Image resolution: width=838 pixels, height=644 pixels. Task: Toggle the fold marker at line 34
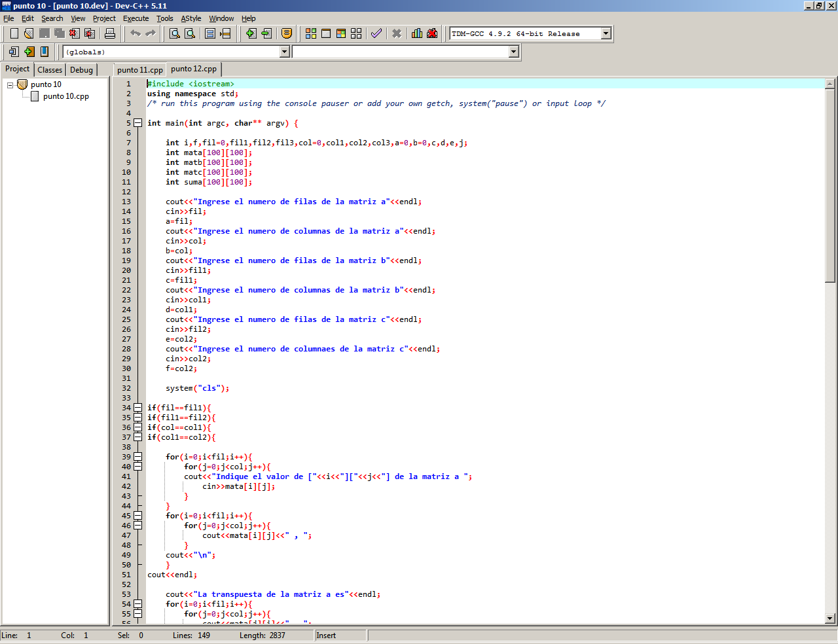tap(138, 408)
